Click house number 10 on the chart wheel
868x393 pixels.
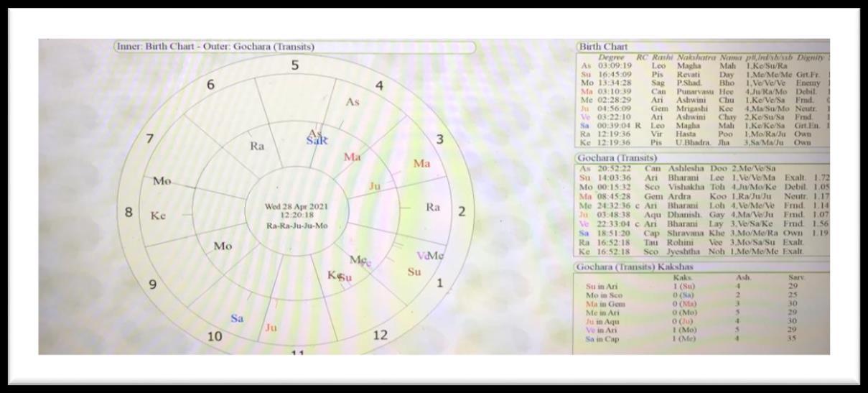tap(215, 336)
